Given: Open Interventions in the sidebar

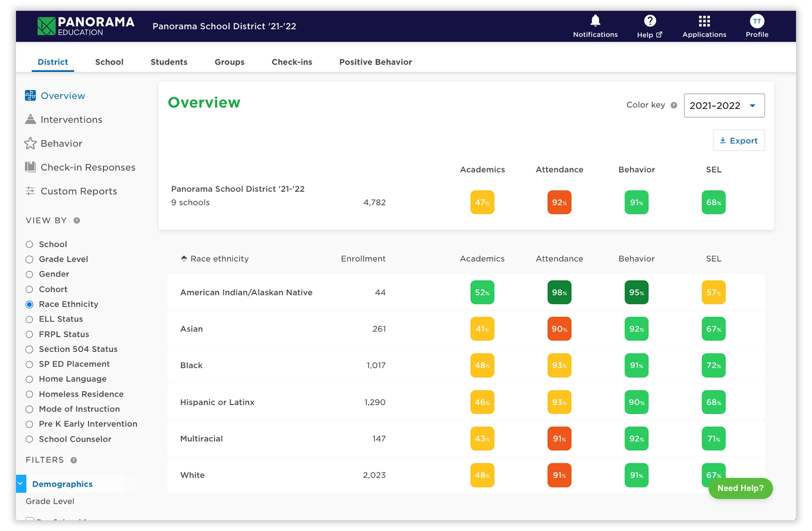Looking at the screenshot, I should click(x=71, y=120).
